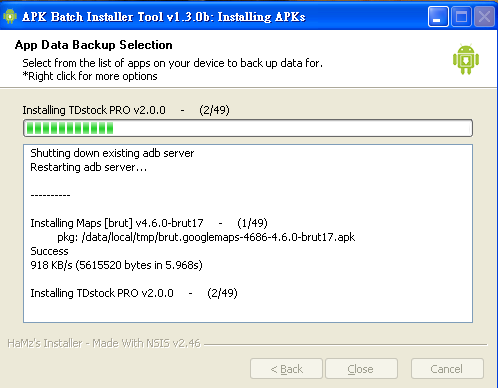
Task: Click the Close button at the bottom
Action: [361, 369]
